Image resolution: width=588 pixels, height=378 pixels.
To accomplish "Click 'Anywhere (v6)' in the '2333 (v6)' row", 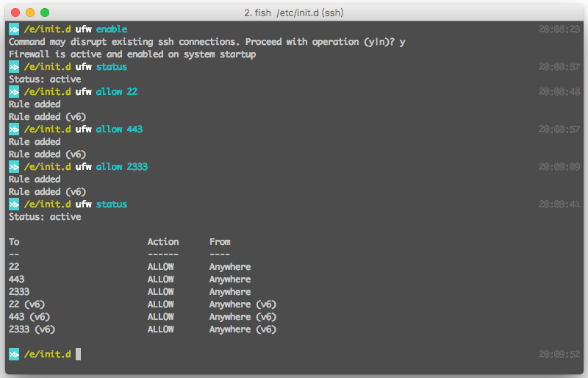I will pyautogui.click(x=243, y=329).
